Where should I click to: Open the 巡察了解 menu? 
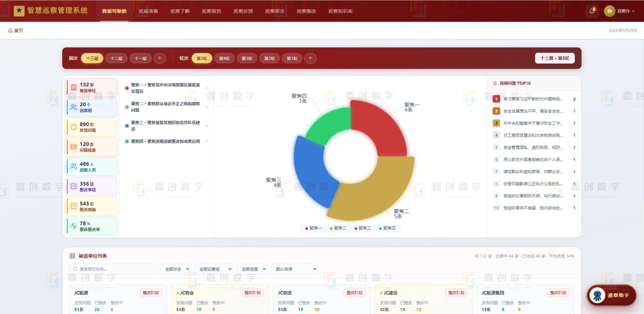(180, 11)
